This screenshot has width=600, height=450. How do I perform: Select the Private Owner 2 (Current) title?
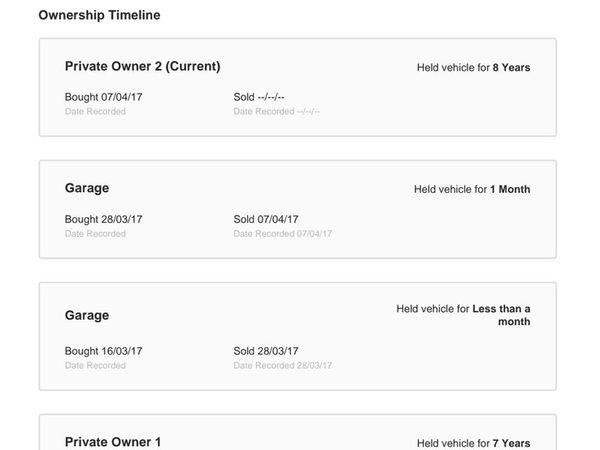pyautogui.click(x=142, y=66)
